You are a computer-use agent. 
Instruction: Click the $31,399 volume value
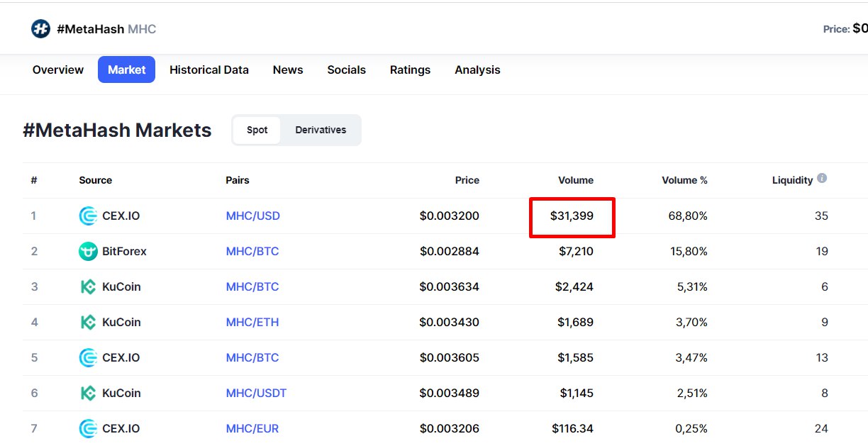pyautogui.click(x=572, y=216)
